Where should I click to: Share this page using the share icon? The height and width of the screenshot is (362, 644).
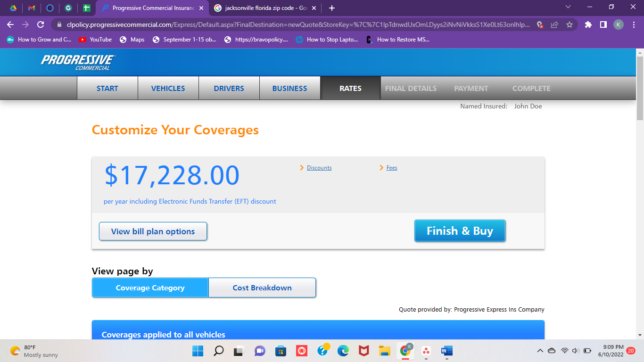click(554, 25)
